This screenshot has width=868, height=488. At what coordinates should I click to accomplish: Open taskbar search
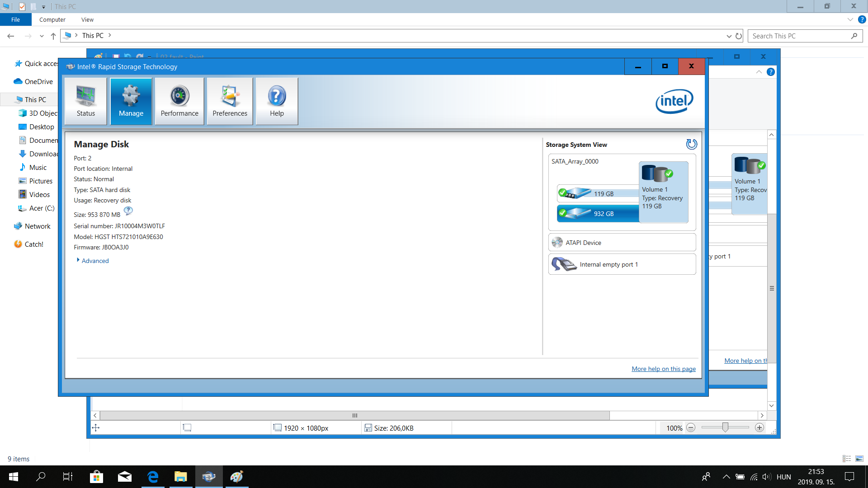[41, 477]
